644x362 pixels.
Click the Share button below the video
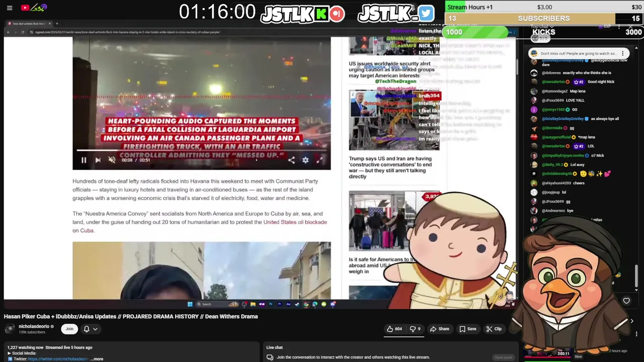point(439,329)
